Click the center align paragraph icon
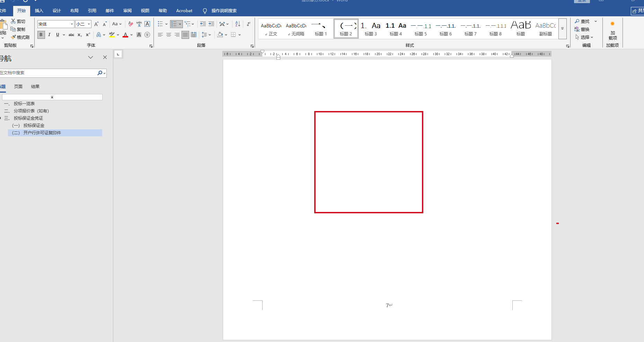Screen dimensions: 644x342 (x=169, y=35)
